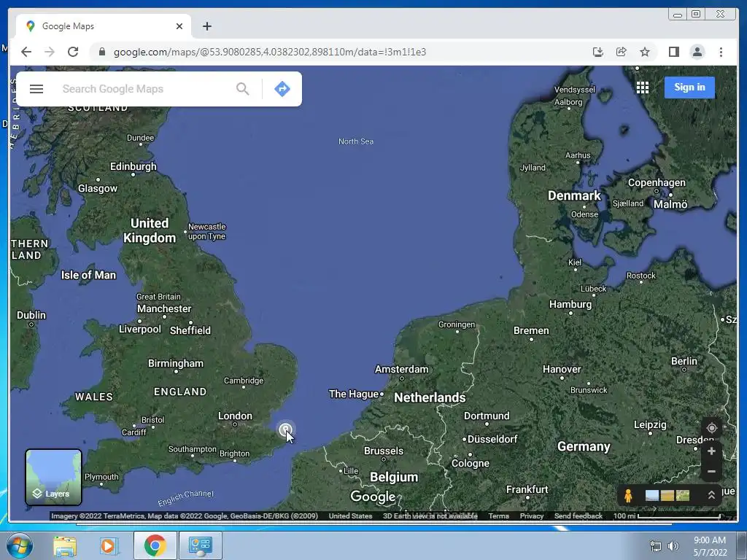Open the Terms link

tap(498, 516)
